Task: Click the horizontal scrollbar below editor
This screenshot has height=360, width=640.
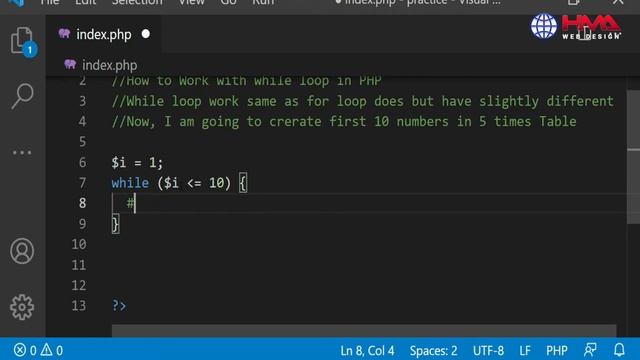Action: 364,331
